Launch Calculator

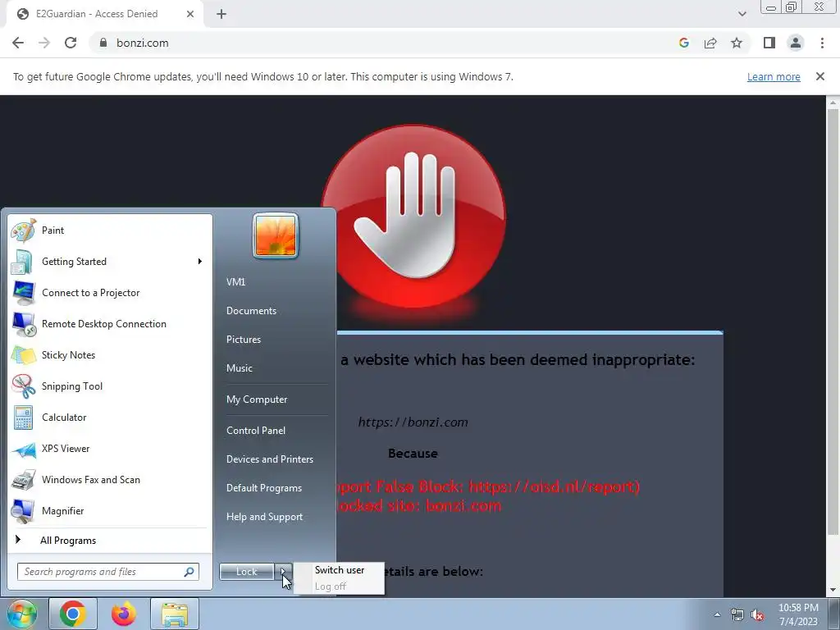(x=111, y=418)
